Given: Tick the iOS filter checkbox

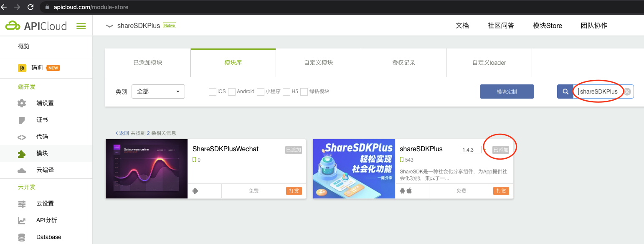Looking at the screenshot, I should tap(213, 91).
